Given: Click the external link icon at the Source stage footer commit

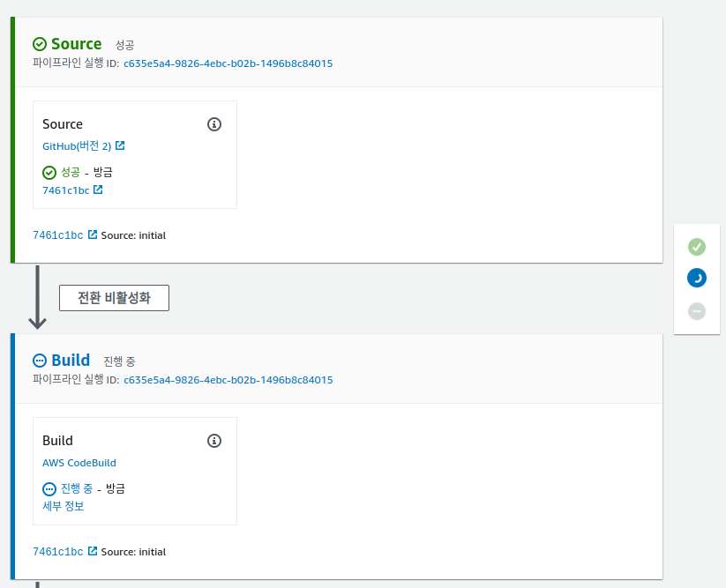Looking at the screenshot, I should click(93, 234).
